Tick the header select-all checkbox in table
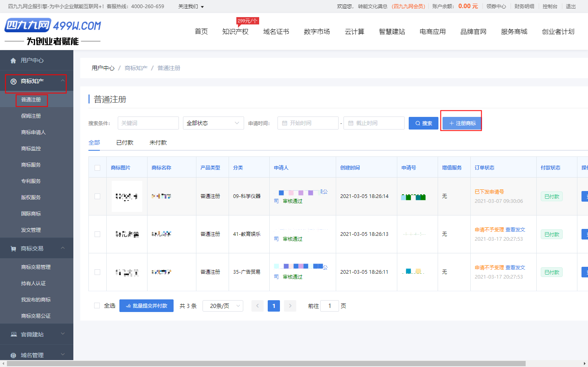 pos(97,168)
